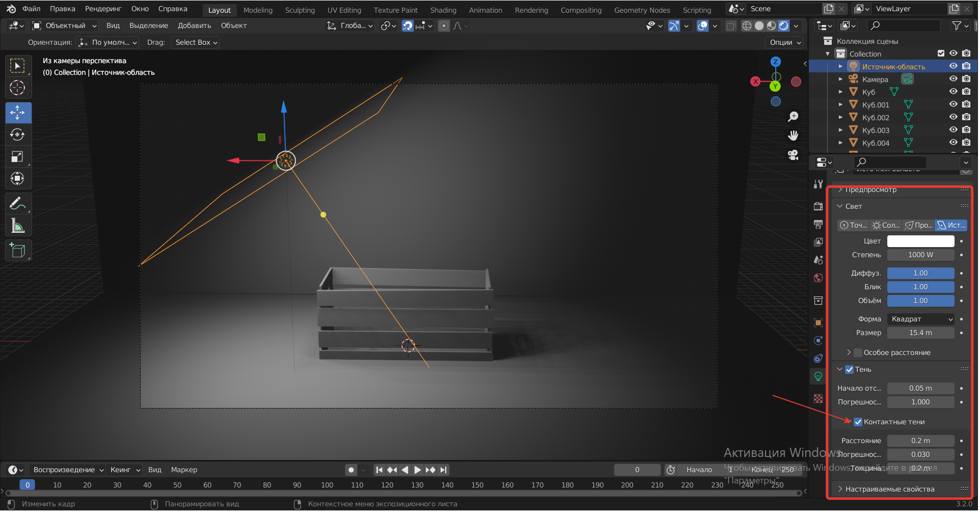Hide Куб.001 in viewport via eye icon
980x514 pixels.
tap(953, 104)
